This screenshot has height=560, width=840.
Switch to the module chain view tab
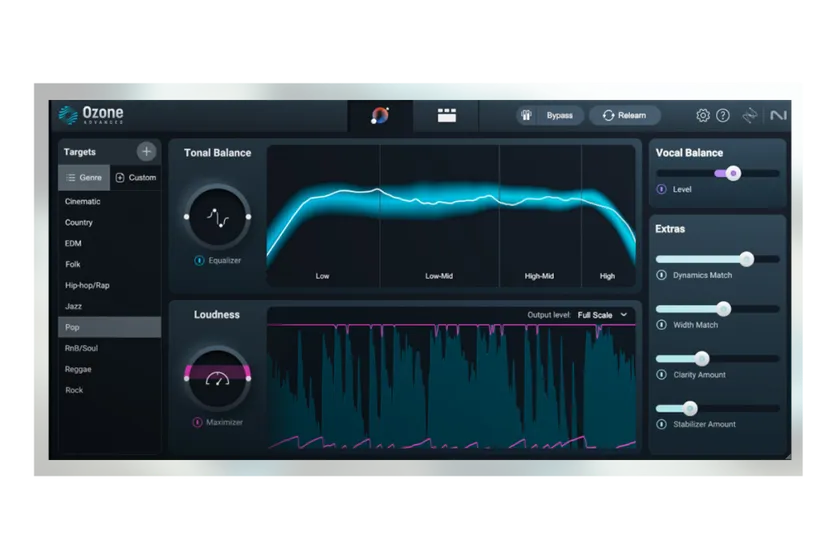(446, 115)
